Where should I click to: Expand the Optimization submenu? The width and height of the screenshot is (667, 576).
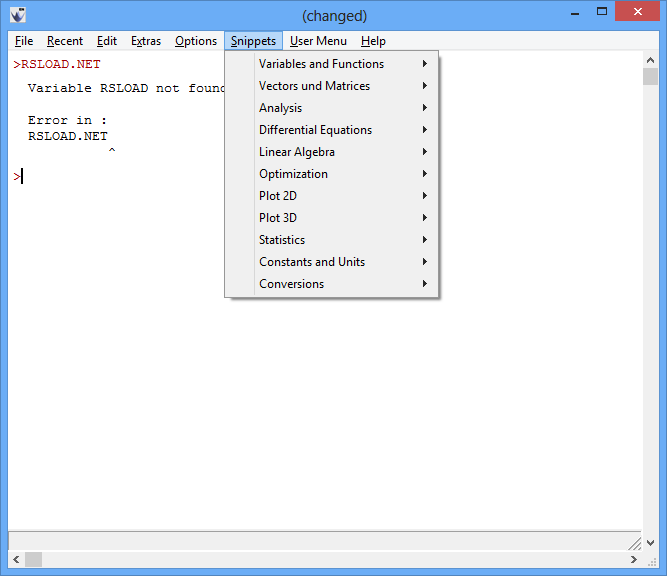[332, 174]
